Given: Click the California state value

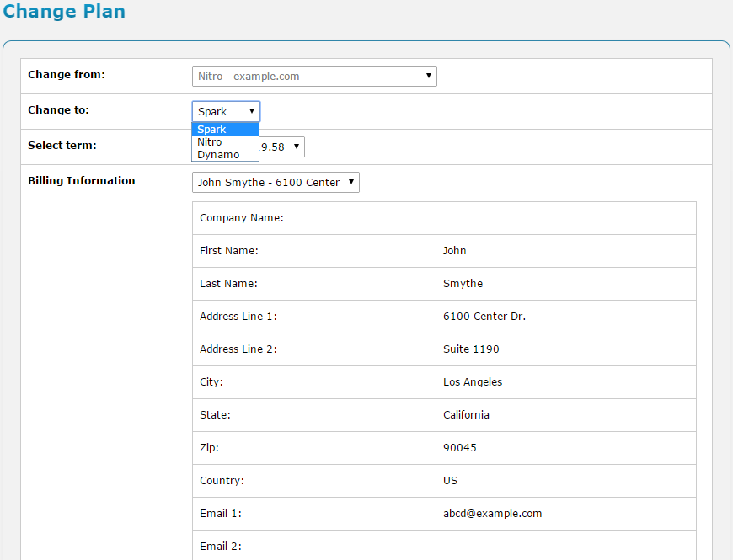Looking at the screenshot, I should click(x=466, y=415).
